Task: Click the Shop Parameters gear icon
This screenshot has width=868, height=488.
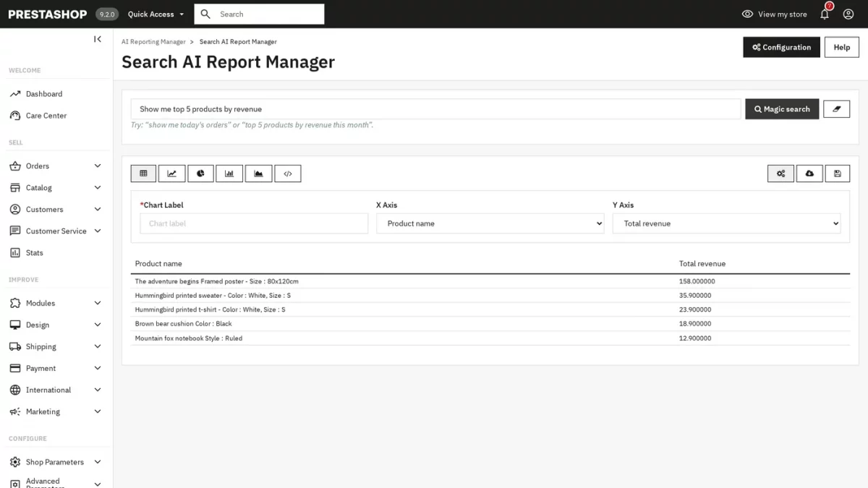Action: (15, 462)
